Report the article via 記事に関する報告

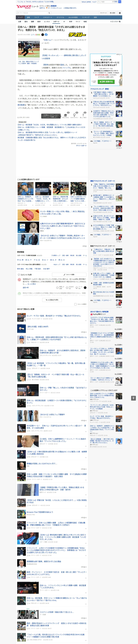[x=24, y=118]
